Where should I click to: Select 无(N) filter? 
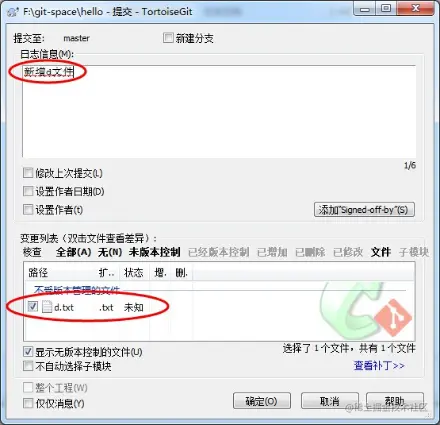pos(110,252)
